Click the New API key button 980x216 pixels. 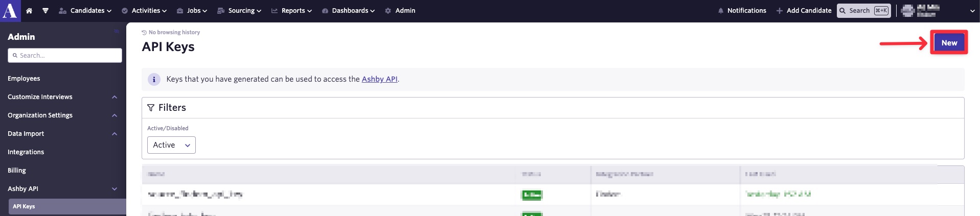tap(949, 43)
